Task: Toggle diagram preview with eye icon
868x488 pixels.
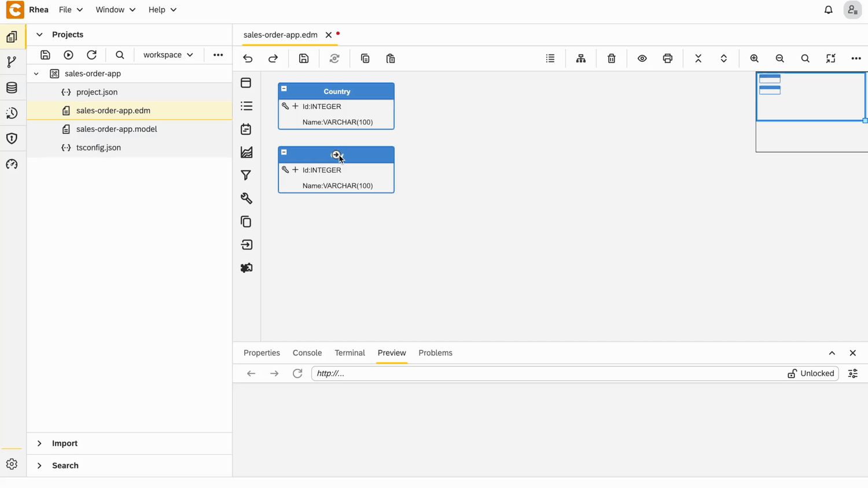Action: pyautogui.click(x=642, y=58)
